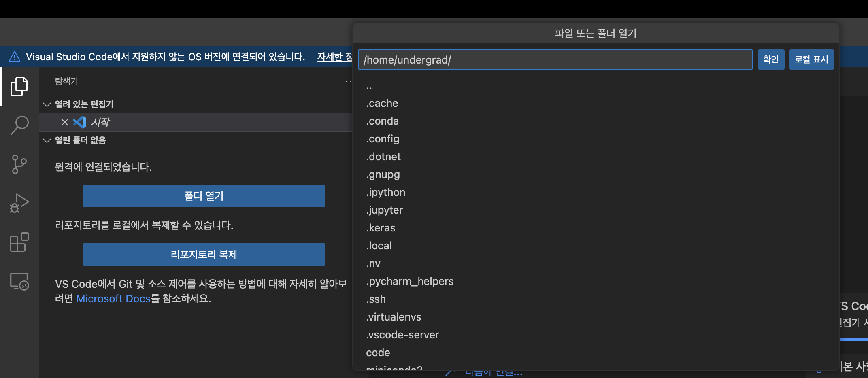Open the Remote Explorer icon
Viewport: 868px width, 378px height.
click(19, 281)
